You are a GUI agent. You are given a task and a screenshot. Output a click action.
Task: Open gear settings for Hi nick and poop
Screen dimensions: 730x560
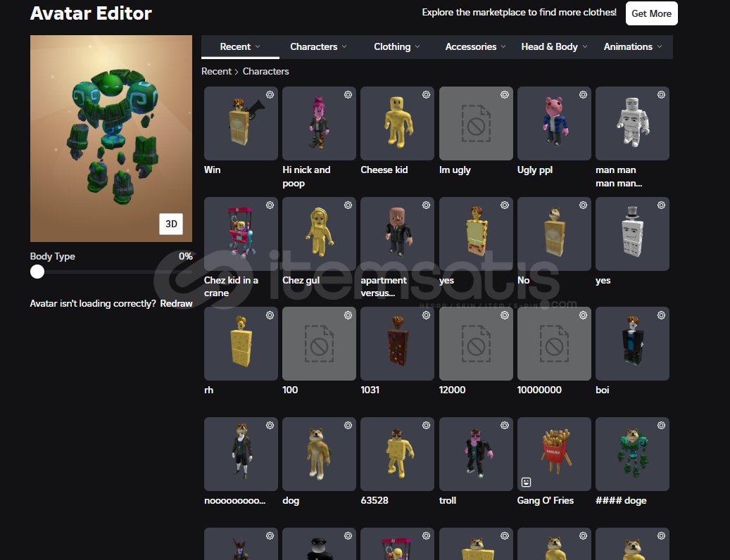(348, 95)
